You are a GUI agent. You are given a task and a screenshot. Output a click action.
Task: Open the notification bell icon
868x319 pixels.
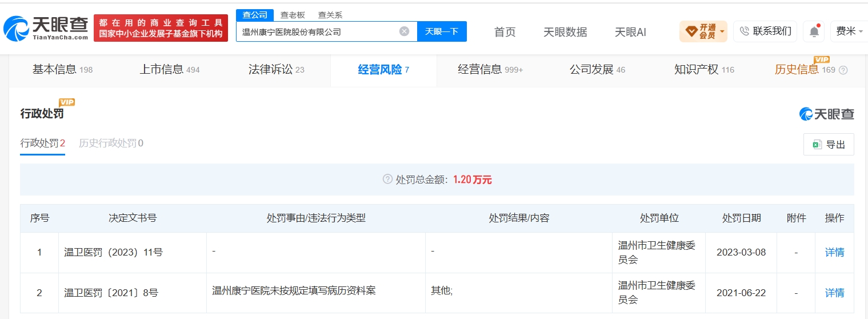[x=814, y=31]
